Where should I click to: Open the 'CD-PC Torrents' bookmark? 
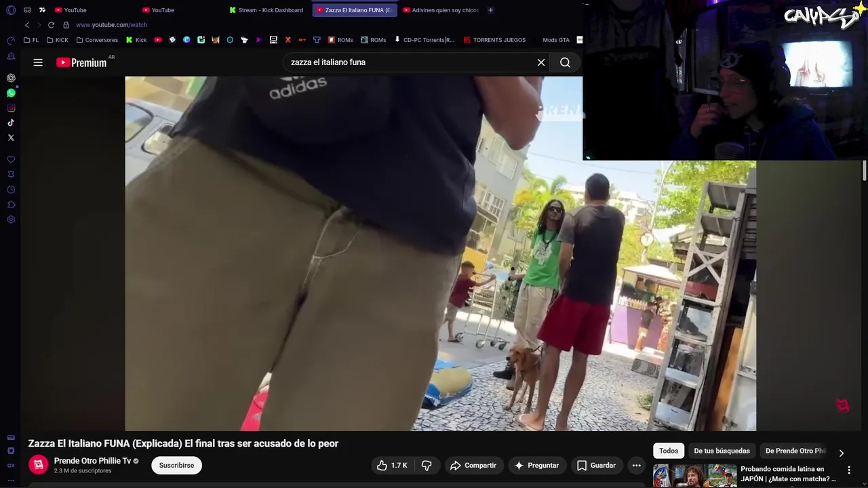click(424, 40)
